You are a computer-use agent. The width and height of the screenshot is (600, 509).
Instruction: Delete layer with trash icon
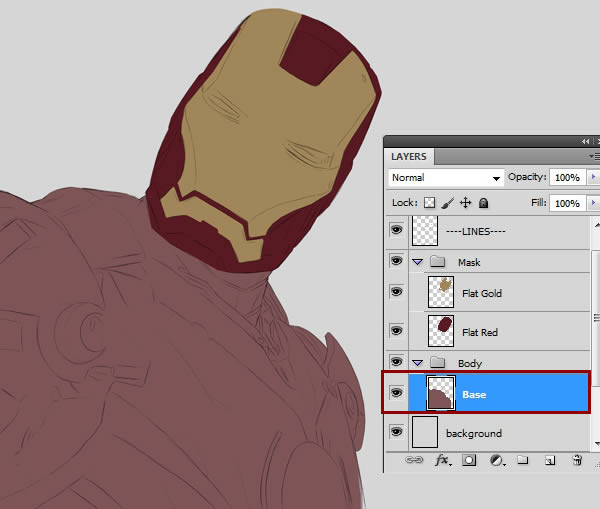coord(577,460)
